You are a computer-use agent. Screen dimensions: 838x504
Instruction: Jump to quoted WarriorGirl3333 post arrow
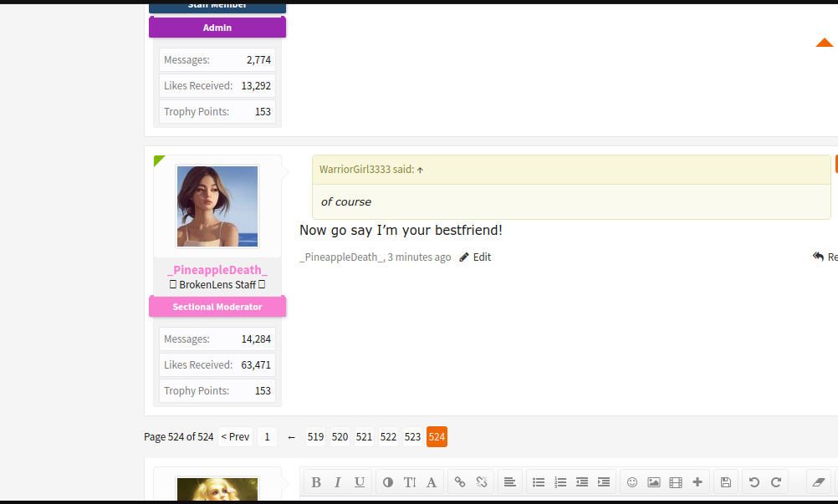(x=420, y=170)
